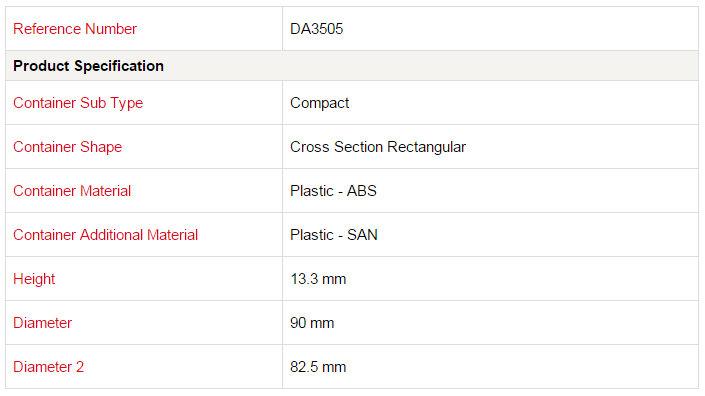Select the DA3505 reference value
Viewport: 705px width, 396px height.
pos(317,29)
